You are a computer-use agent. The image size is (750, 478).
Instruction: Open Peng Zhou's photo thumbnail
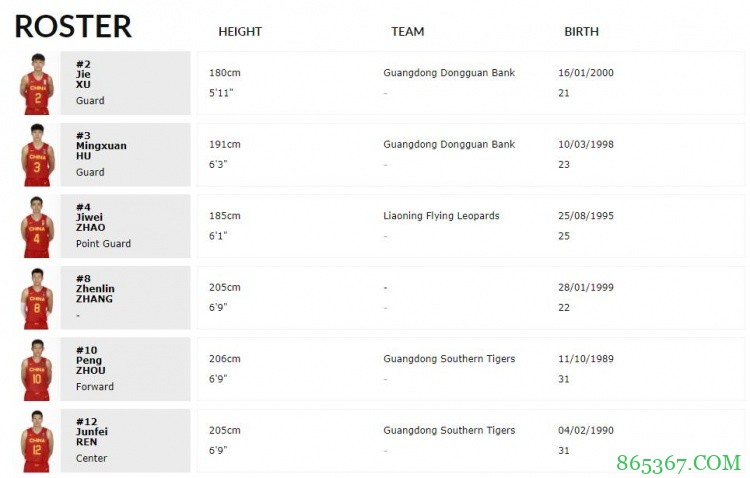point(37,370)
